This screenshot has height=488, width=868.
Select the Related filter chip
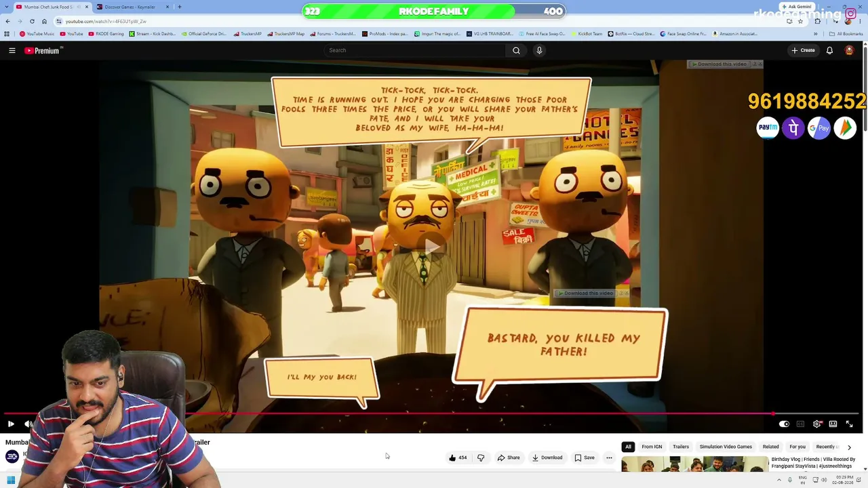[x=770, y=447]
